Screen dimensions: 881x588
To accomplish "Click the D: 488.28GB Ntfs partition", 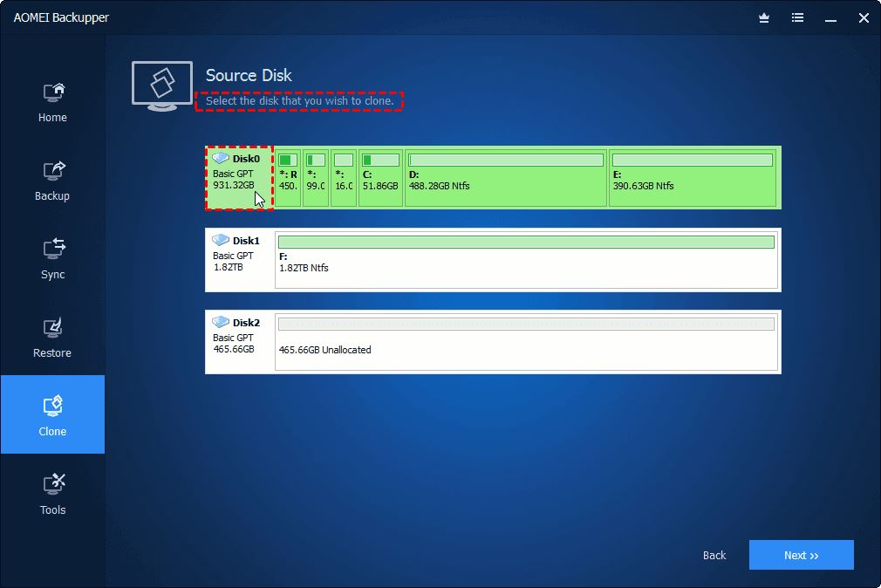I will 505,178.
